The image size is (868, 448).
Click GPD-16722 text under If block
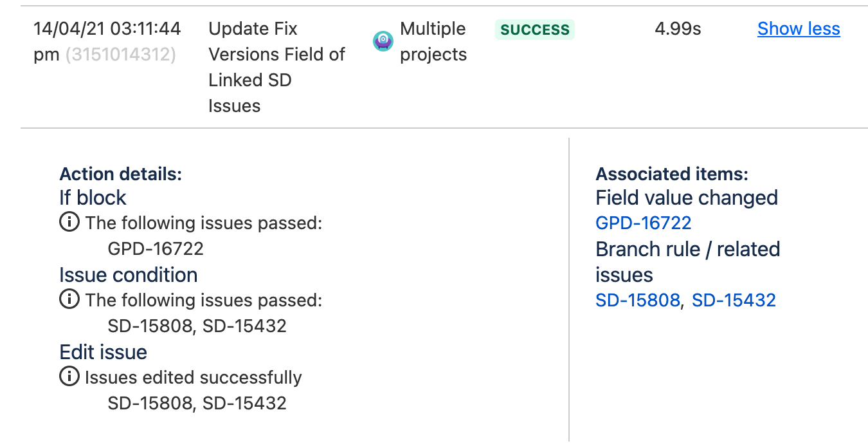tap(156, 248)
